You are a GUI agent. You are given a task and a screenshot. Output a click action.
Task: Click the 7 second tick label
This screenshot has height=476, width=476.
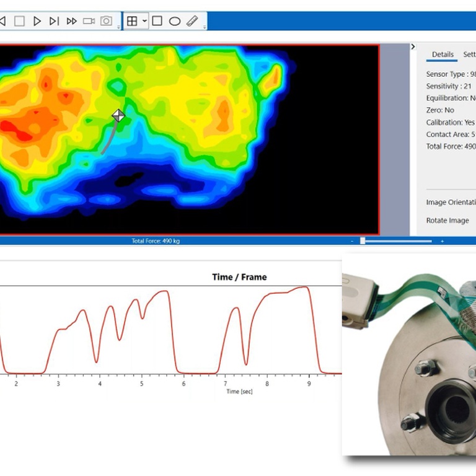225,384
